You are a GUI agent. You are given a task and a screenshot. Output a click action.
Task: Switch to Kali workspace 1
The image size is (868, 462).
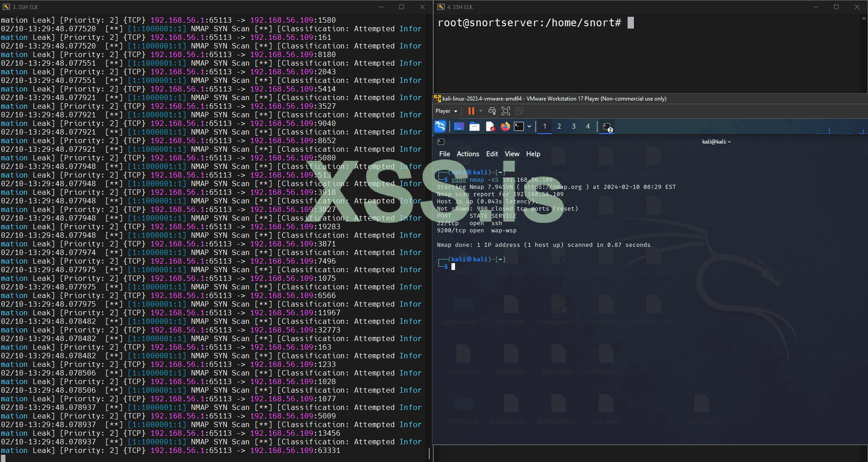[x=545, y=126]
